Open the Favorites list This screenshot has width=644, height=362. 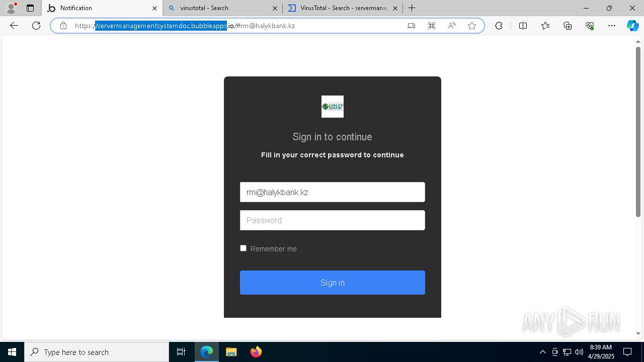545,26
